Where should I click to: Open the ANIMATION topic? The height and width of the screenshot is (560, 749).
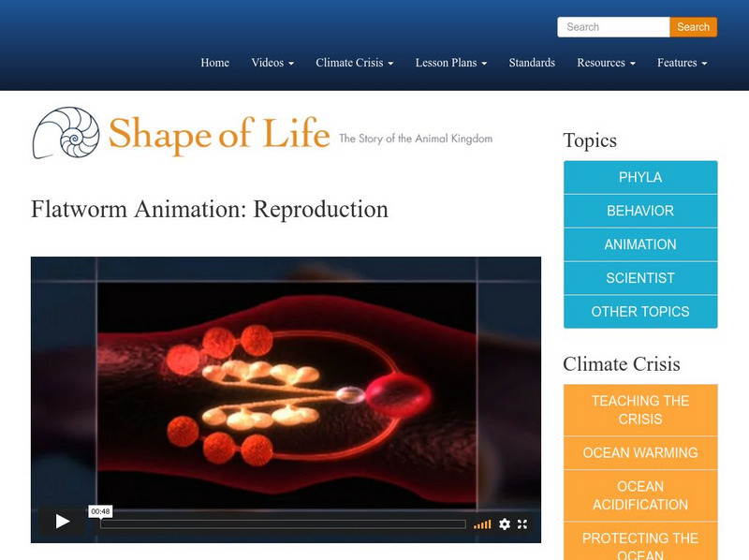[x=640, y=244]
